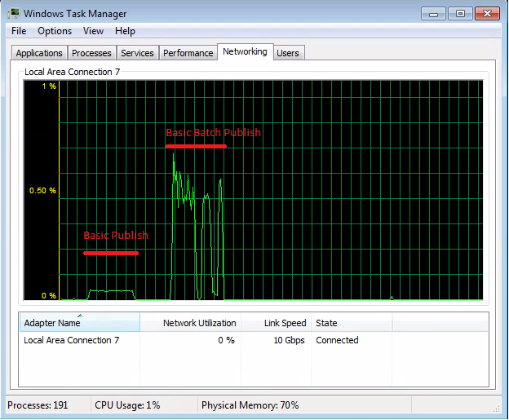Click the Adapter Name sort arrow indicator

[x=80, y=316]
